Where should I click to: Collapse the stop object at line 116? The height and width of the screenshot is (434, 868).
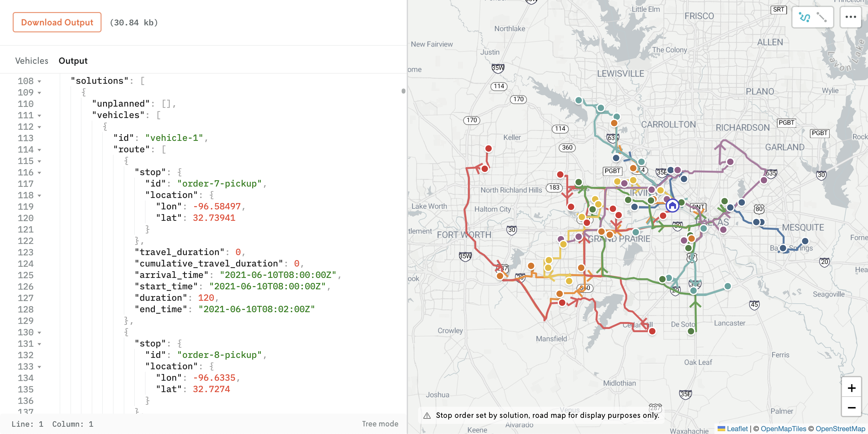(x=39, y=173)
